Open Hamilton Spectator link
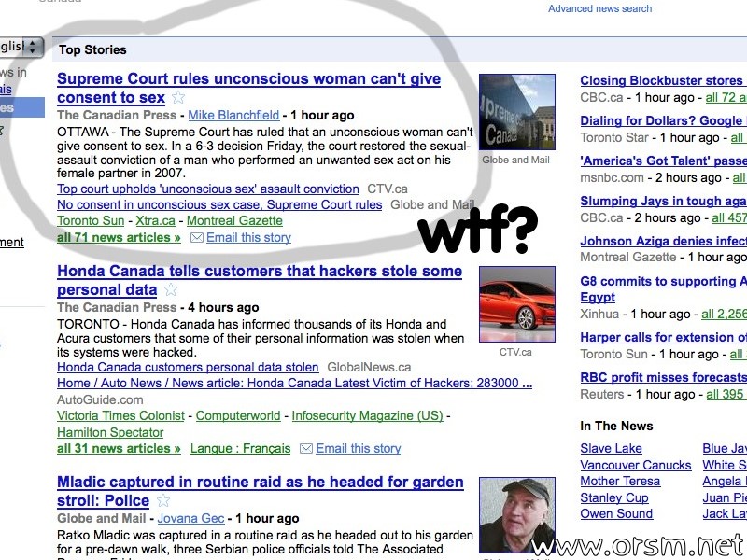 [110, 432]
